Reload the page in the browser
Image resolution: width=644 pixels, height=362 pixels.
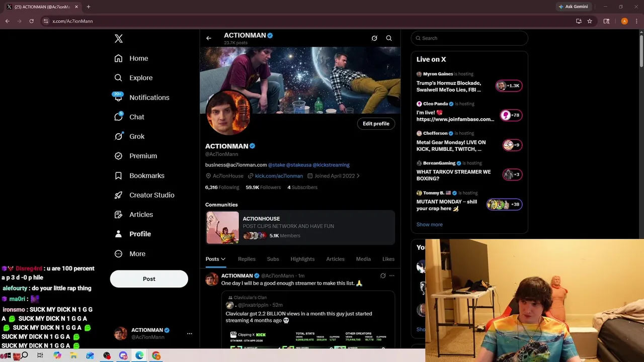pos(31,21)
